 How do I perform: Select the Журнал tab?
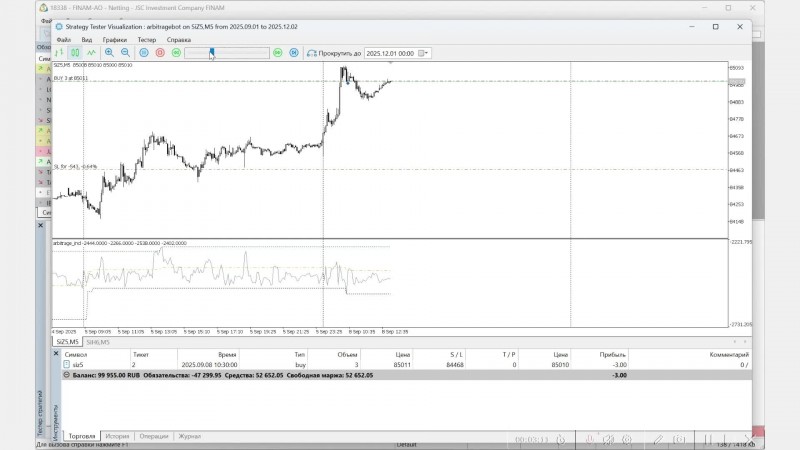pyautogui.click(x=189, y=436)
